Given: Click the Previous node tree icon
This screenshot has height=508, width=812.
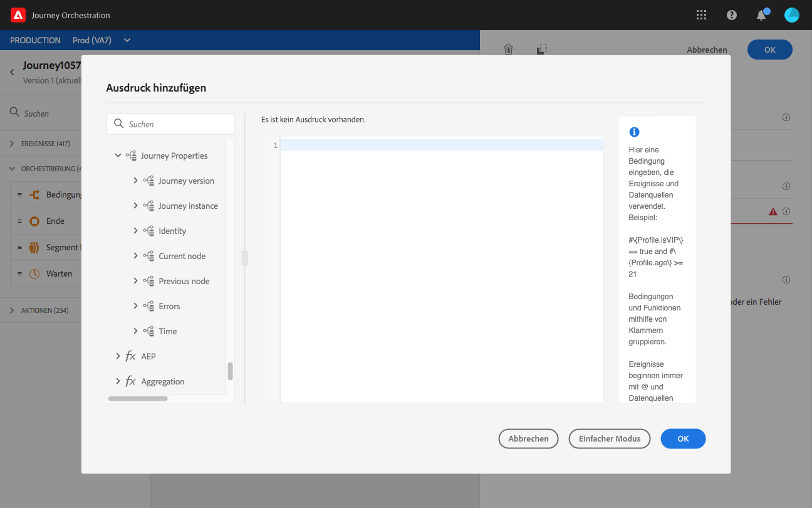Looking at the screenshot, I should pos(148,281).
